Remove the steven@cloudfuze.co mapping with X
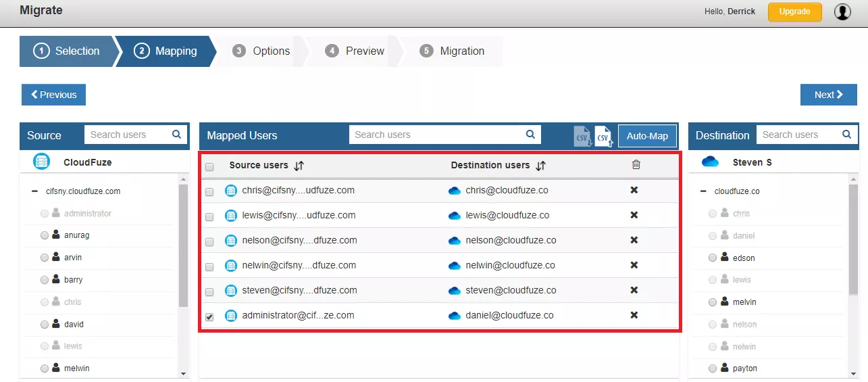The image size is (868, 382). tap(634, 290)
